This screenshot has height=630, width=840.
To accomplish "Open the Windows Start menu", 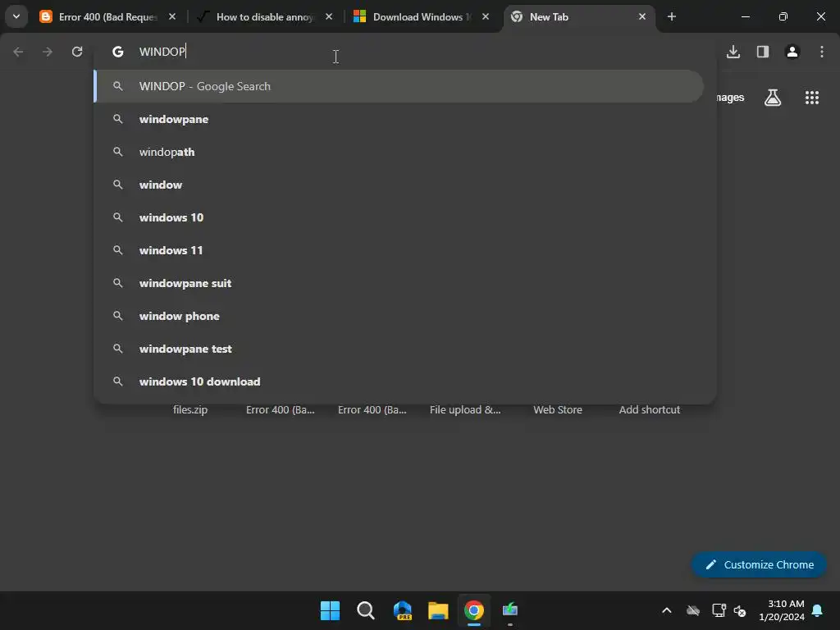I will (x=330, y=610).
